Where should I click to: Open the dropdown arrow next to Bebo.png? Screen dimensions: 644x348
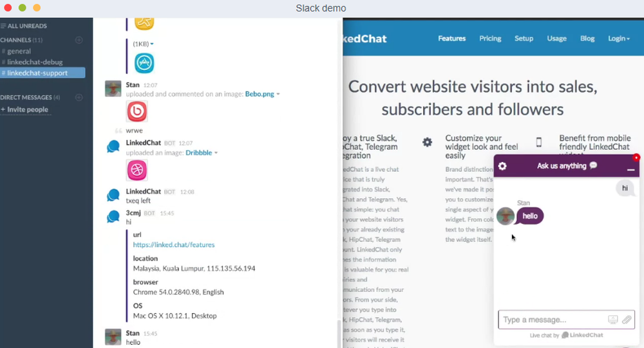click(278, 94)
